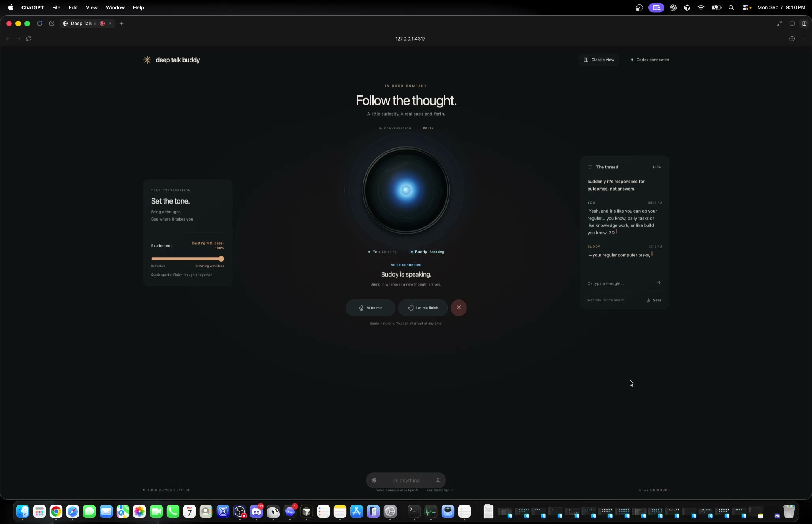Screen dimensions: 812x524
Task: Reload the page with refresh icon
Action: tap(29, 39)
